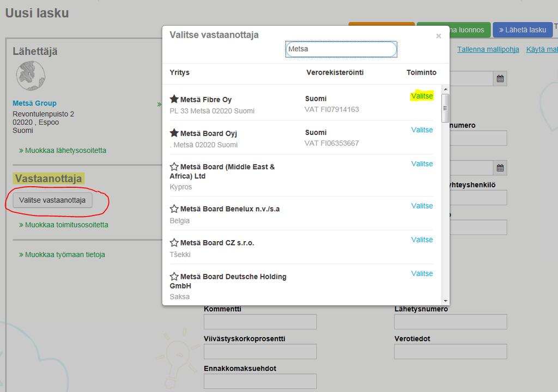Open the upper calendar date picker icon
The width and height of the screenshot is (558, 392).
click(500, 78)
